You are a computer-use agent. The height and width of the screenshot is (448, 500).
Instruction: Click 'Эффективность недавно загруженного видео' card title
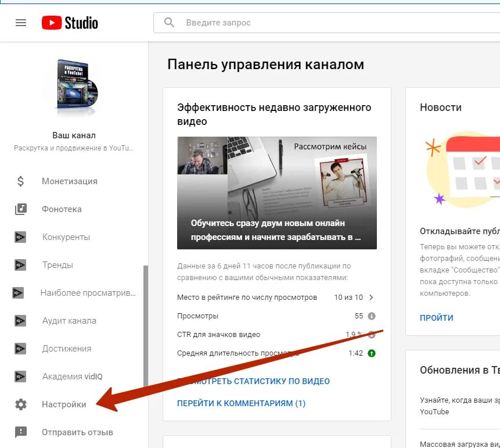[x=274, y=114]
